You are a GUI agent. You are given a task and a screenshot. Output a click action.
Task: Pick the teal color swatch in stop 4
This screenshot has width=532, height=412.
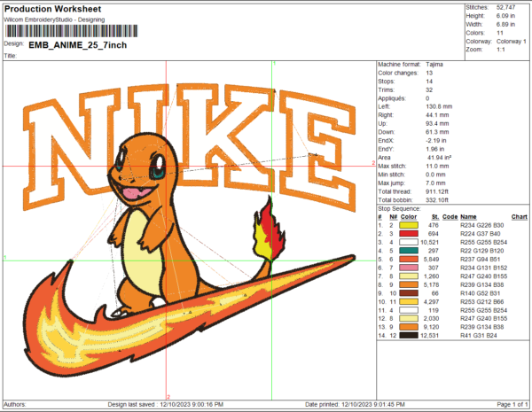(x=409, y=250)
